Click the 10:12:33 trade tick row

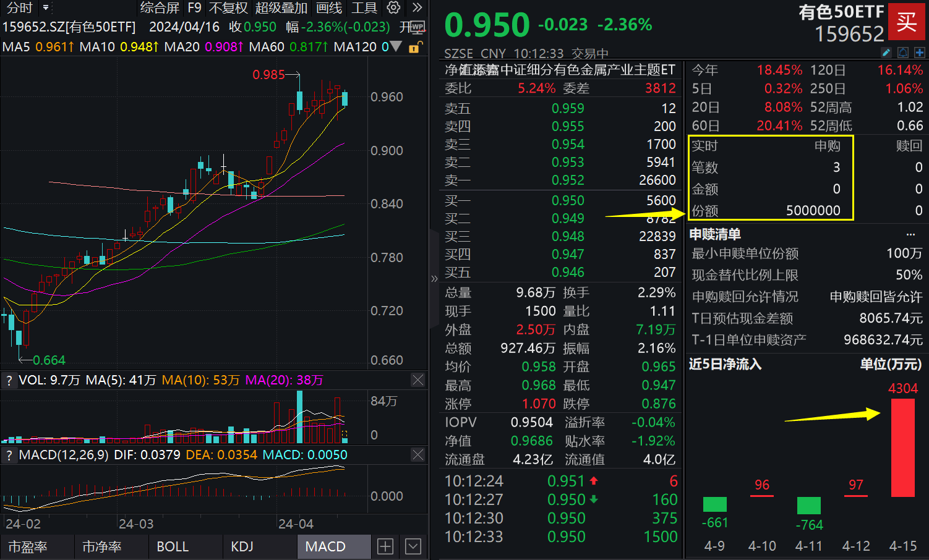(x=560, y=537)
